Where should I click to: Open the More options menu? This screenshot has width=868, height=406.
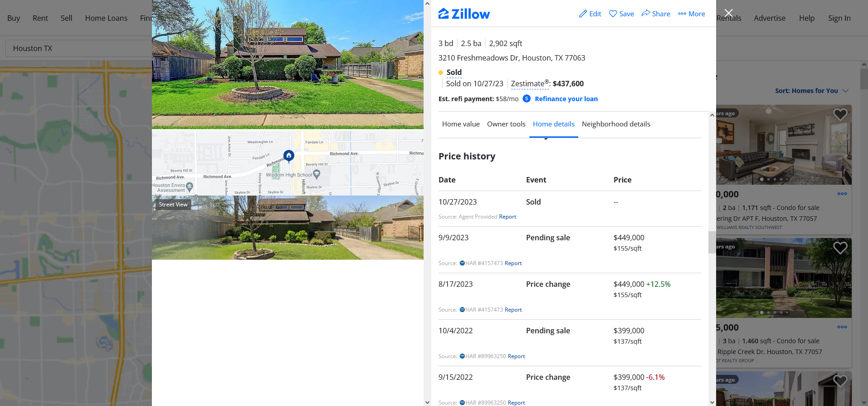(691, 14)
